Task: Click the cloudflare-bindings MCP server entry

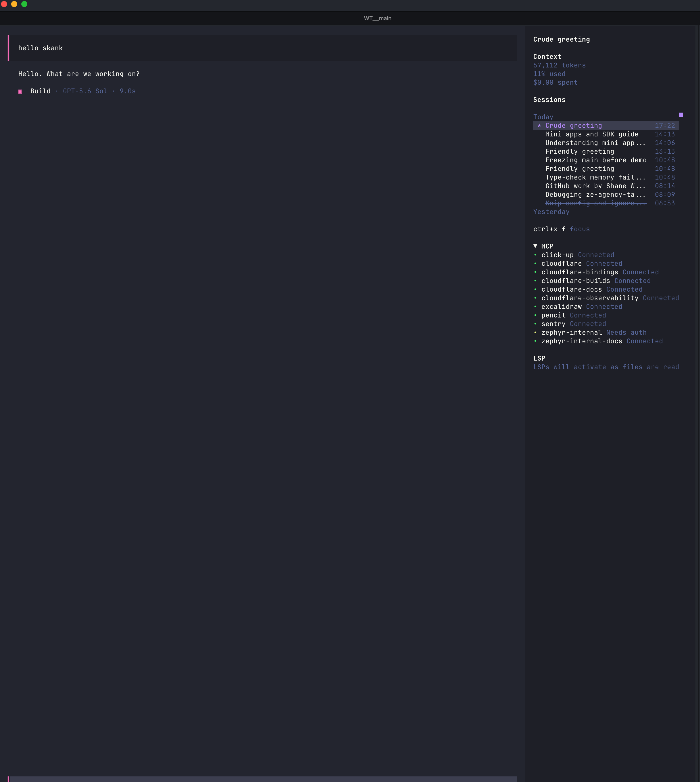Action: pos(596,272)
